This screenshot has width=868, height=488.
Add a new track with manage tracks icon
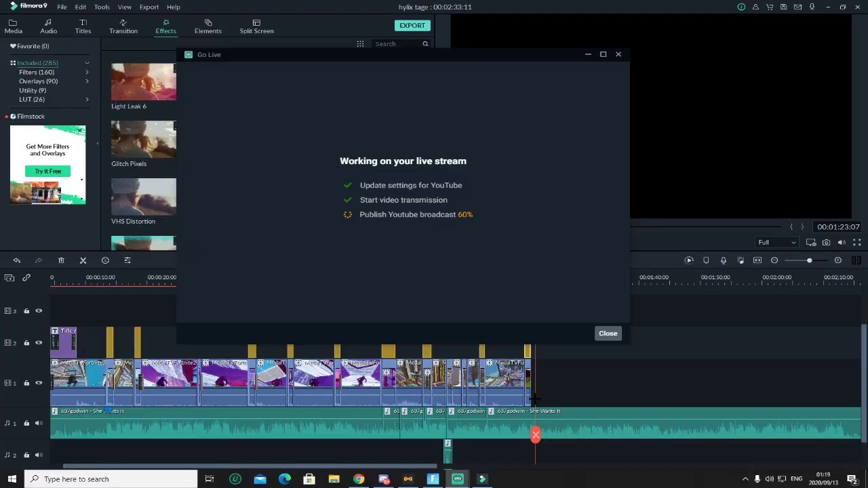(9, 278)
